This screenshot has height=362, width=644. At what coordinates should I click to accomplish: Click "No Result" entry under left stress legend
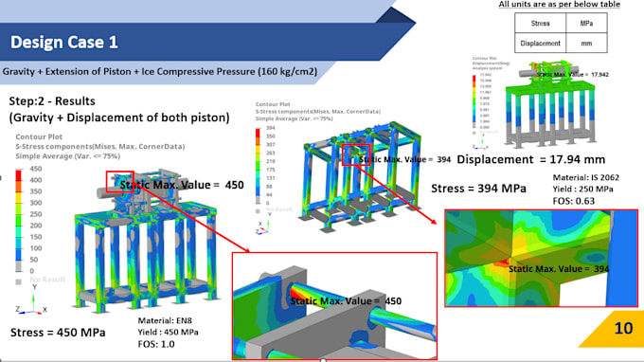(x=47, y=280)
